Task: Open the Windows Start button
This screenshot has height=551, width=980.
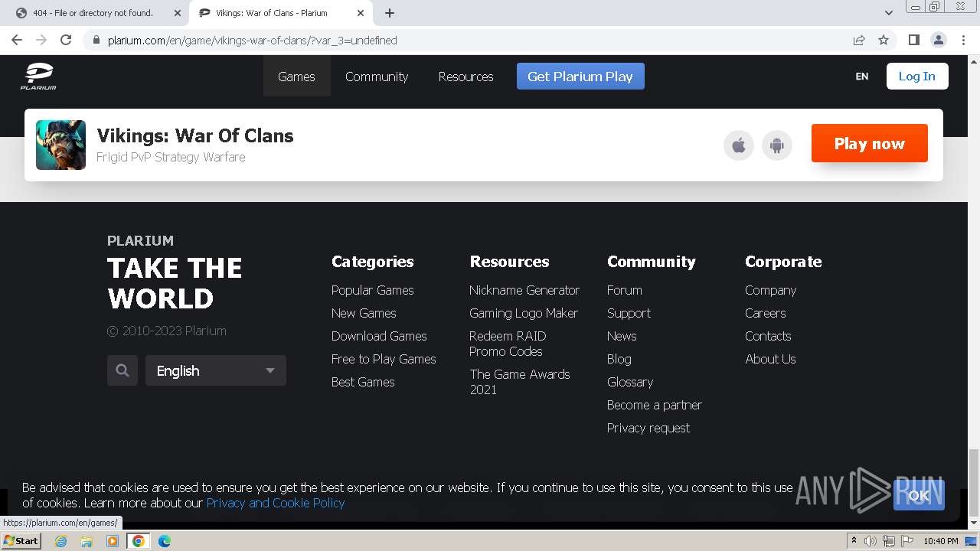Action: [x=21, y=541]
